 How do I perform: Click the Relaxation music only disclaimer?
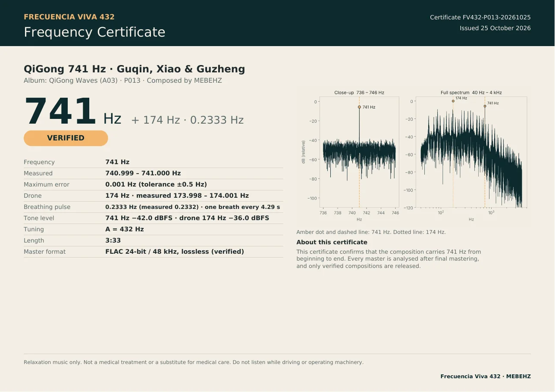point(194,362)
